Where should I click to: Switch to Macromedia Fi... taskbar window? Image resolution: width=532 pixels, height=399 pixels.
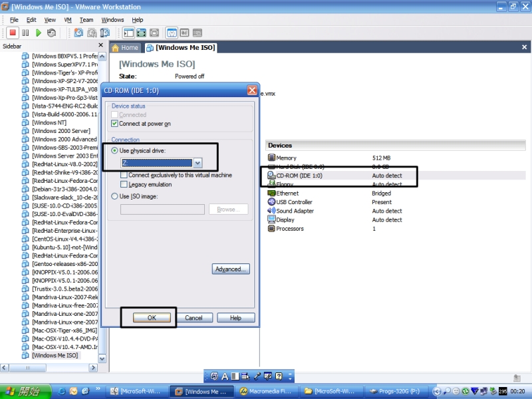click(268, 391)
